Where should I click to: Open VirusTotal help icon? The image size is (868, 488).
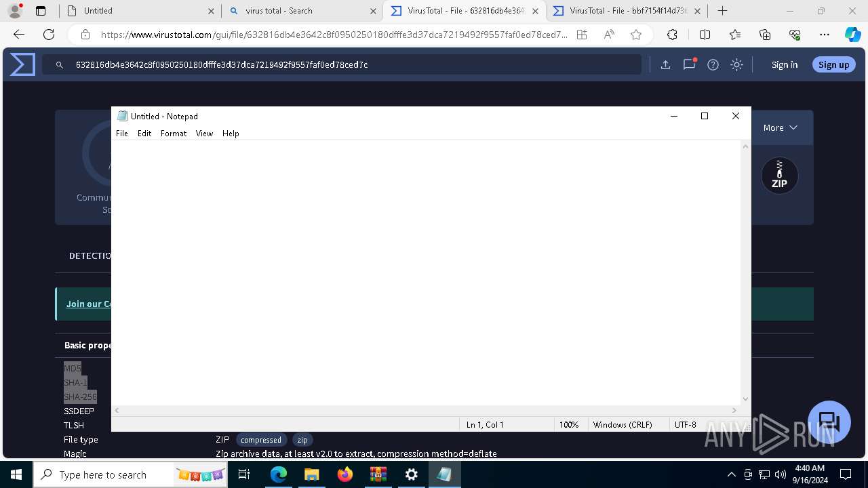click(713, 64)
